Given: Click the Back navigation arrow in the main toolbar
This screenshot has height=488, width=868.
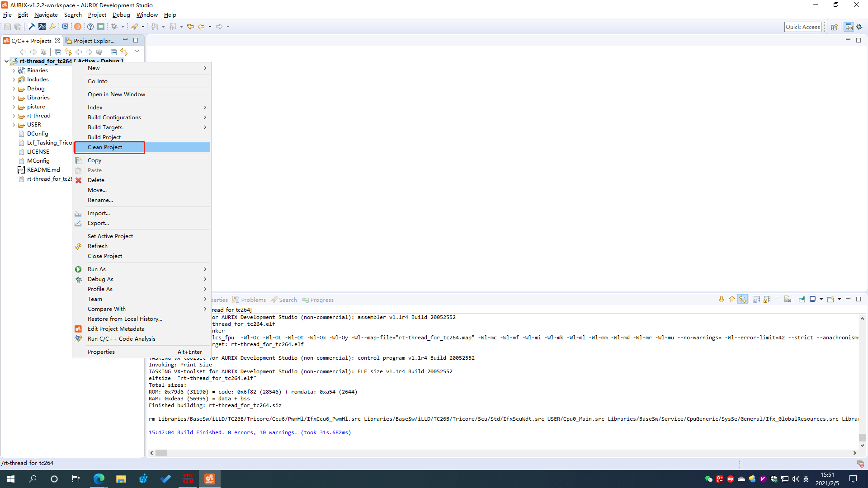Looking at the screenshot, I should (x=201, y=27).
